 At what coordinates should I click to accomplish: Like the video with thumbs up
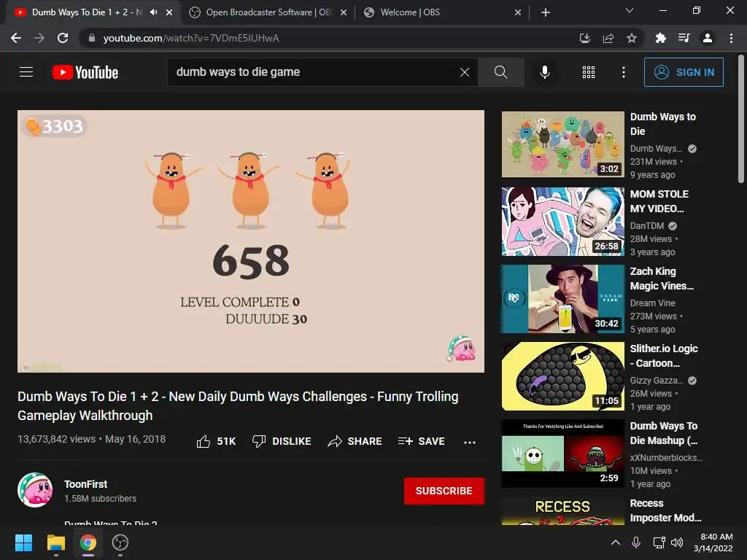click(x=216, y=441)
